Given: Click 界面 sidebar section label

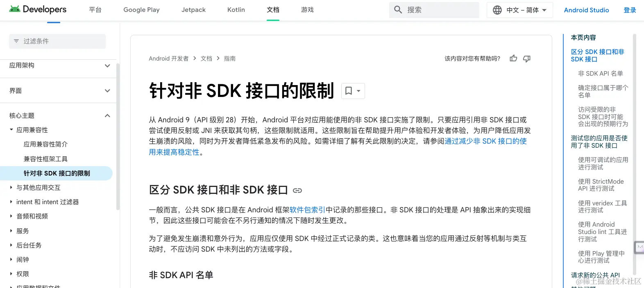Looking at the screenshot, I should click(x=16, y=91).
